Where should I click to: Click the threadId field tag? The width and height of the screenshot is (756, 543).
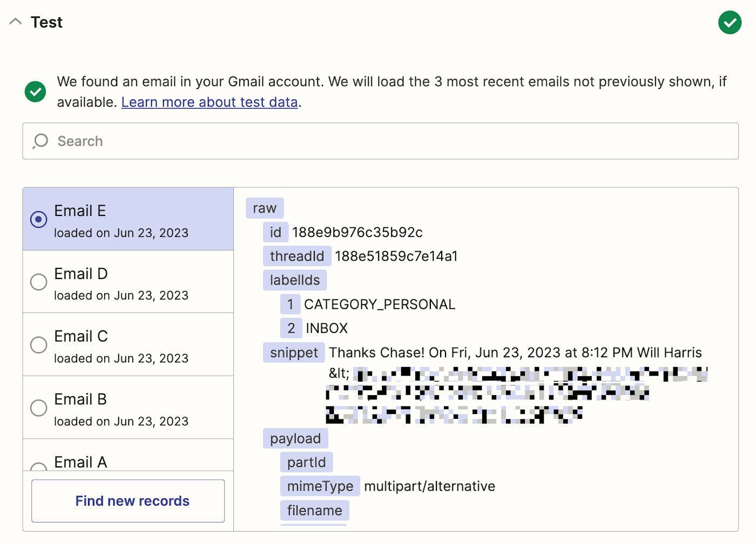(297, 256)
